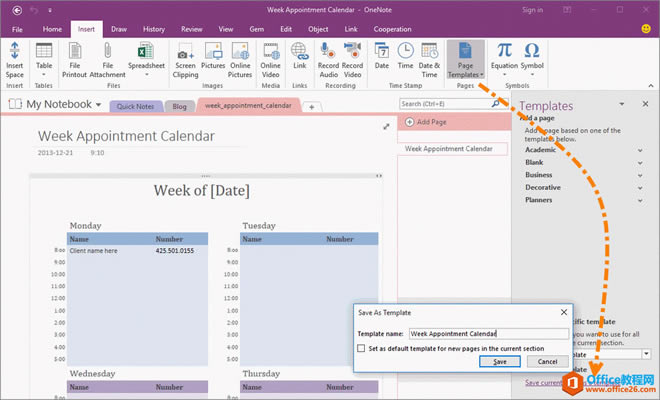Screen dimensions: 660x400
Task: Insert Date & Time stamp
Action: click(429, 60)
